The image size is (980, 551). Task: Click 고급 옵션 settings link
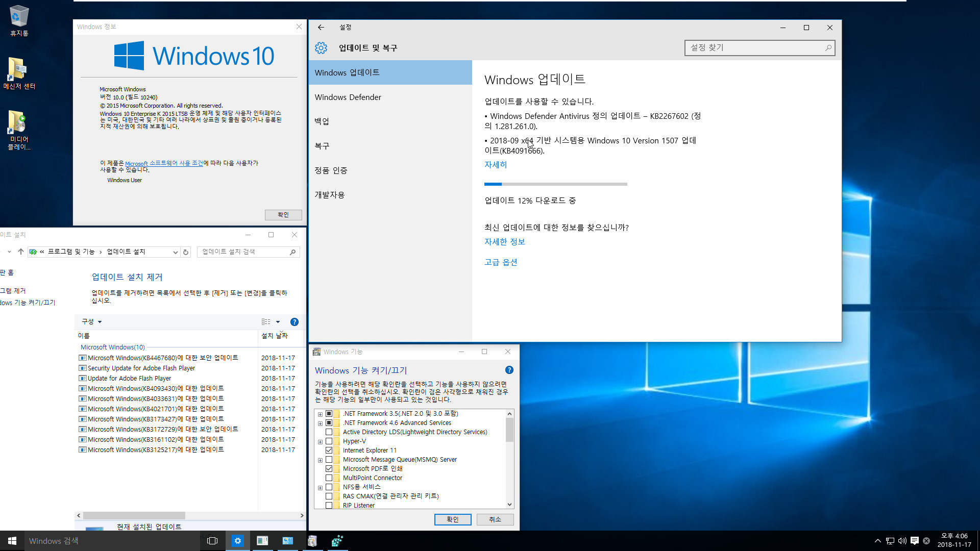click(x=501, y=262)
